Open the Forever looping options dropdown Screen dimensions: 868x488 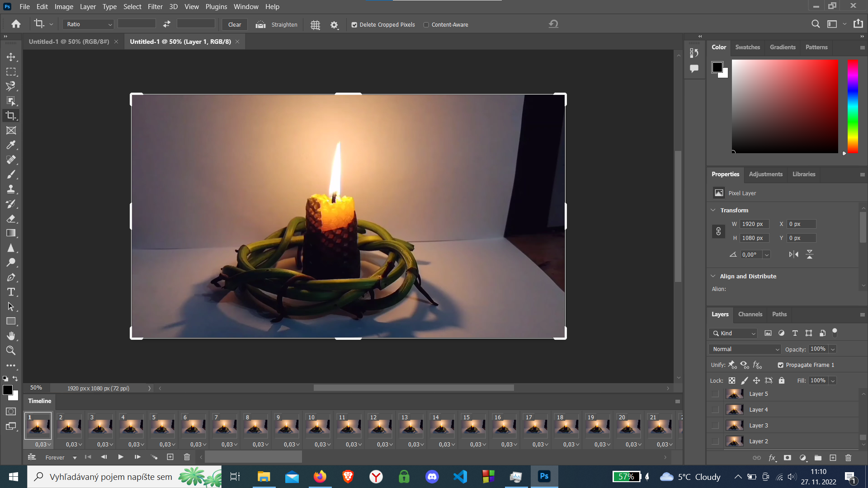[61, 458]
